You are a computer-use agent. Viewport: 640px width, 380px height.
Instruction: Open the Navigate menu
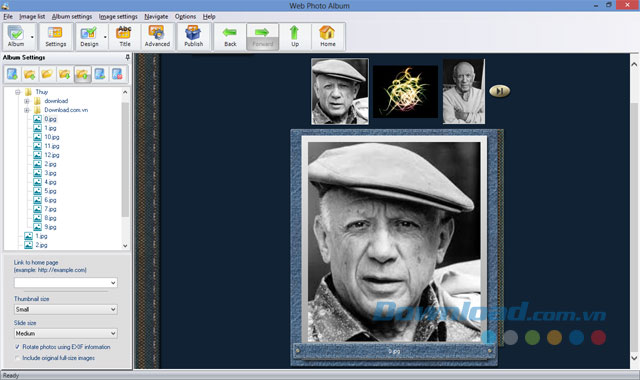pos(156,16)
